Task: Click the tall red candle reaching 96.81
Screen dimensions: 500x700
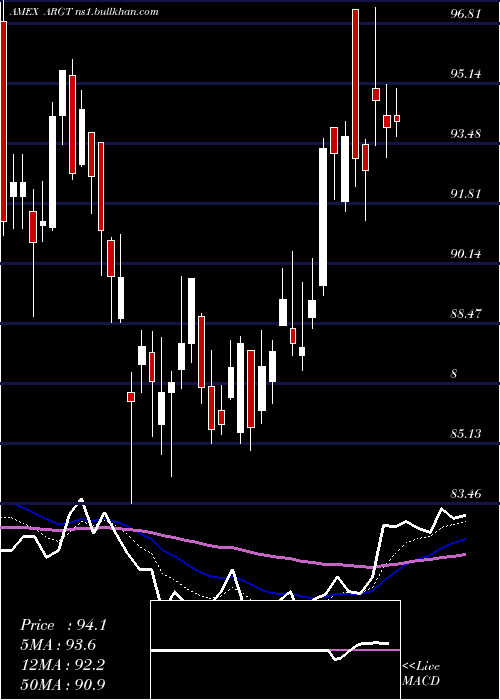Action: pos(355,84)
